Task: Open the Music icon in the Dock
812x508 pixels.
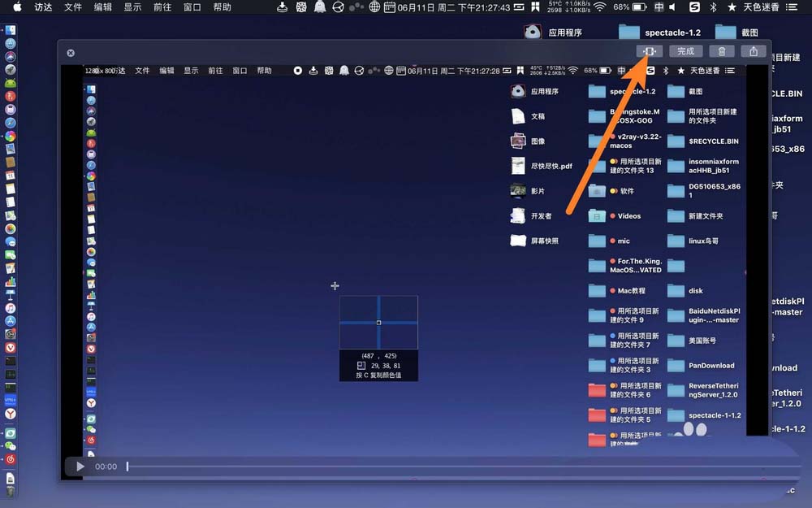Action: 11,308
